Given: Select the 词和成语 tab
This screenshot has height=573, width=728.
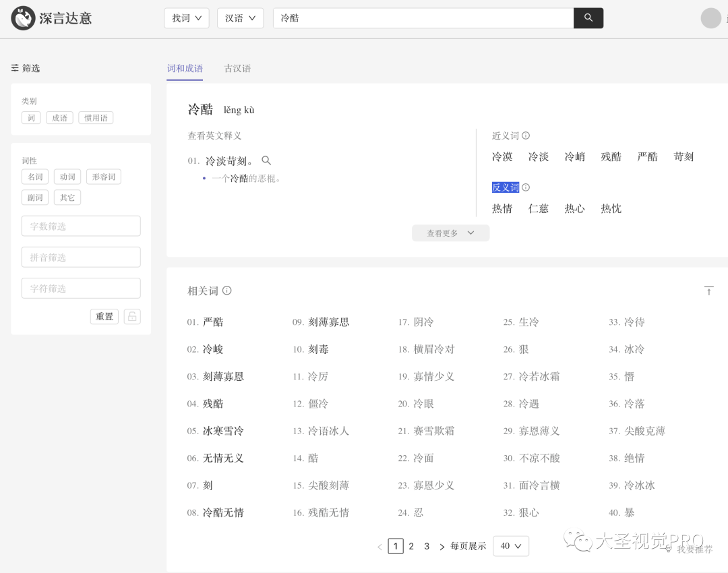Looking at the screenshot, I should pyautogui.click(x=185, y=68).
